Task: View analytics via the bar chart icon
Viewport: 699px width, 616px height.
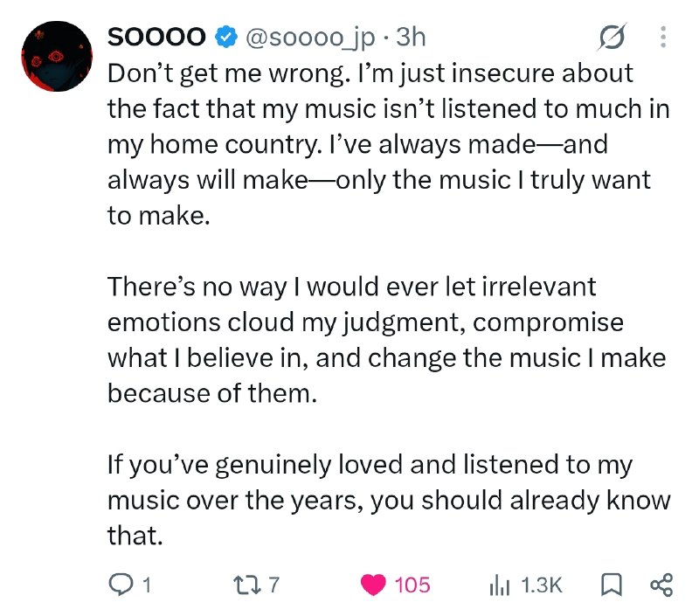Action: click(x=499, y=585)
